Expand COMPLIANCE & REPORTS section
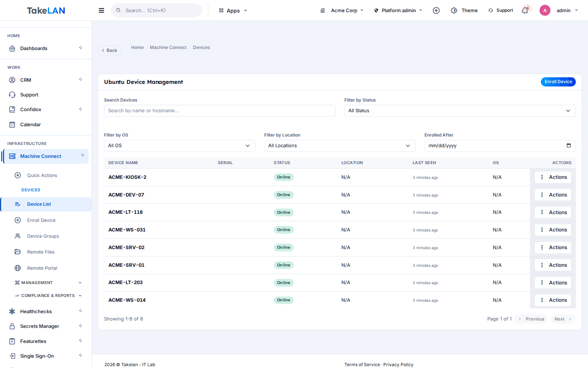Screen dimensions: 588x368 48,296
